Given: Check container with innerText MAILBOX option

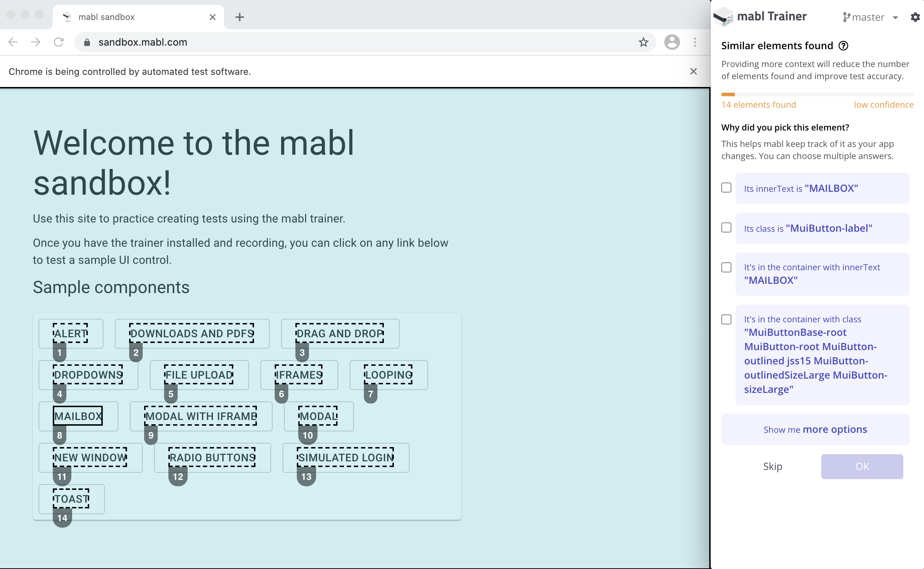Looking at the screenshot, I should pyautogui.click(x=726, y=267).
